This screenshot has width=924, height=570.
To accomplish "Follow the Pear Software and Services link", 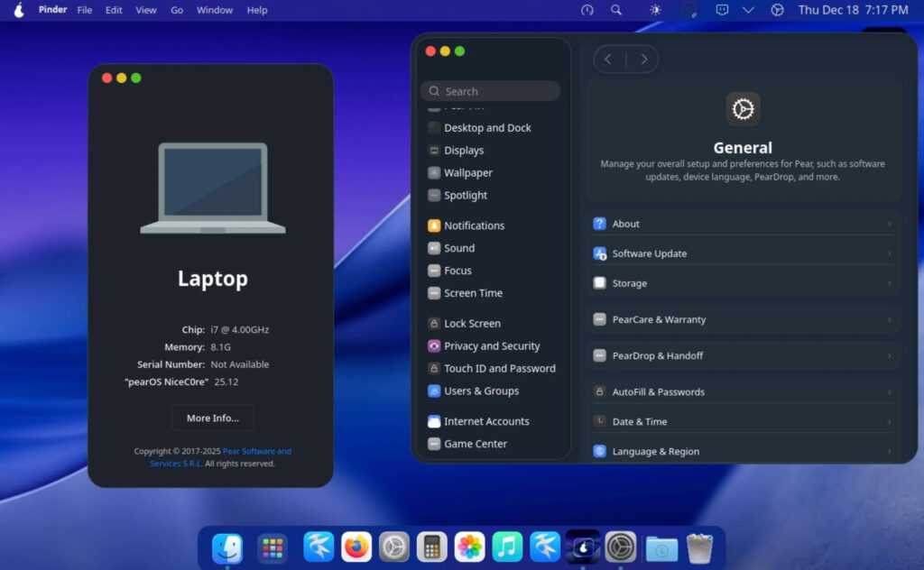I will 256,451.
